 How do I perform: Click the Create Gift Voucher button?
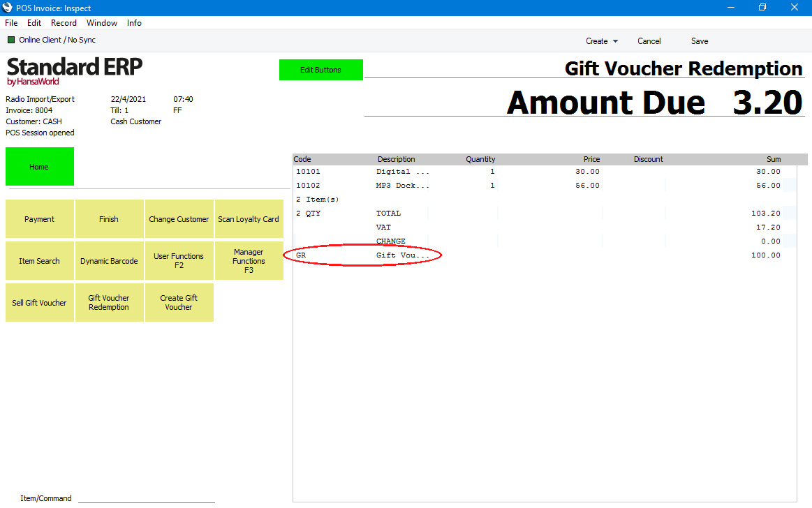coord(179,303)
